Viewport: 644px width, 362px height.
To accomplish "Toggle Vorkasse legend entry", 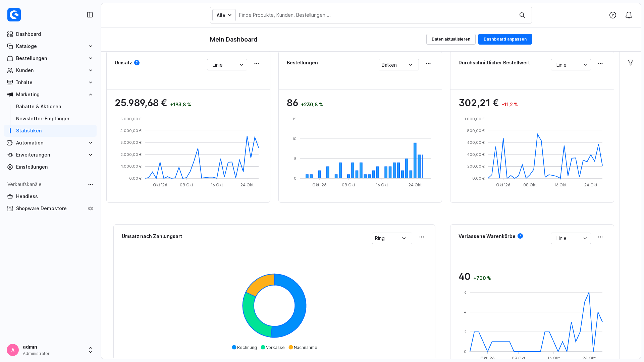I will tap(273, 348).
